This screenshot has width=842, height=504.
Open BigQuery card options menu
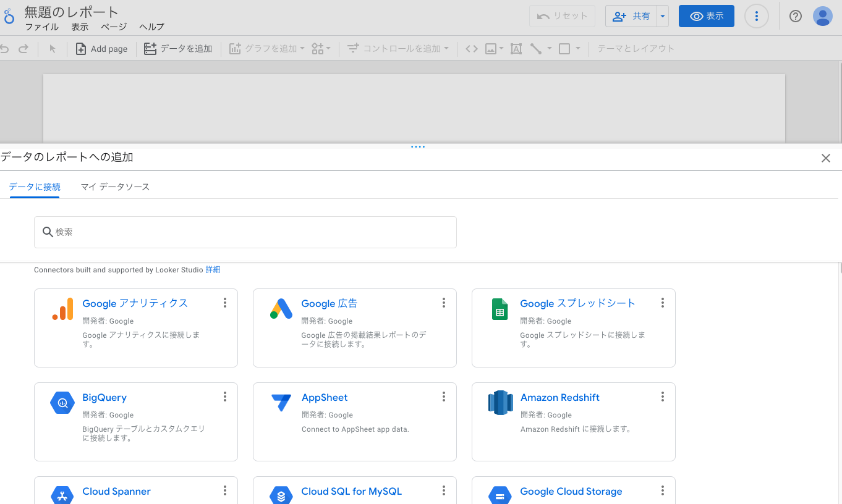pyautogui.click(x=225, y=397)
